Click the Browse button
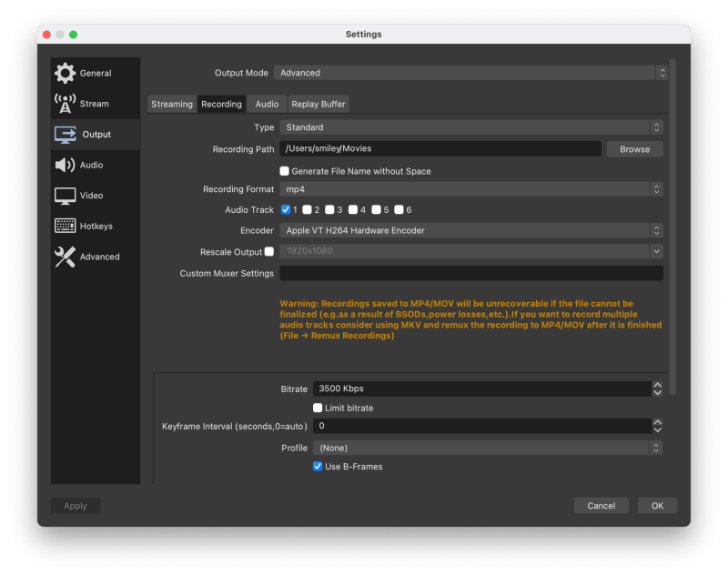Screen dimensions: 728x576 [x=634, y=149]
